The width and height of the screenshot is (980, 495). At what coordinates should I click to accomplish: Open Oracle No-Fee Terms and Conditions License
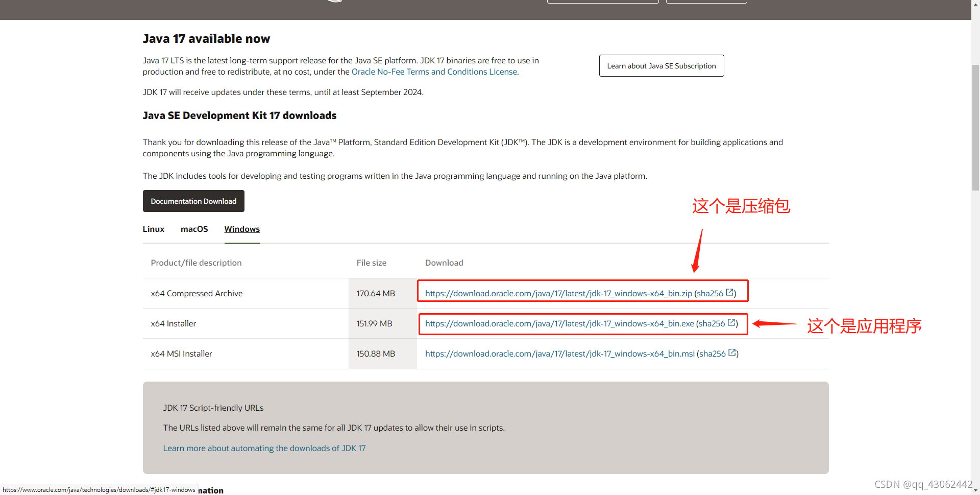pos(434,72)
